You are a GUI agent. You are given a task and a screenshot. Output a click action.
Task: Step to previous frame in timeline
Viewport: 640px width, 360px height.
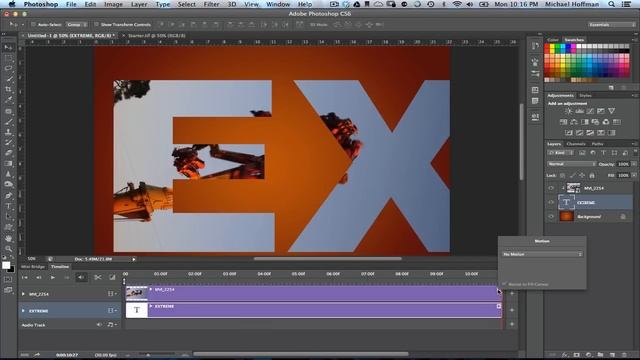39,278
